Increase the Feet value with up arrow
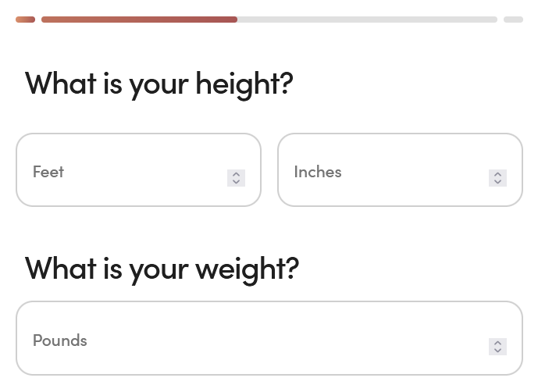 point(236,174)
